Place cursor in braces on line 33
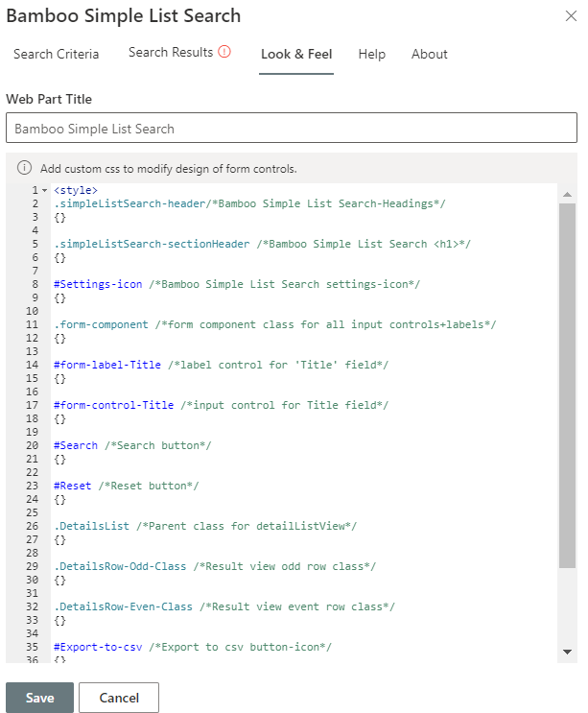The height and width of the screenshot is (713, 588). (60, 620)
